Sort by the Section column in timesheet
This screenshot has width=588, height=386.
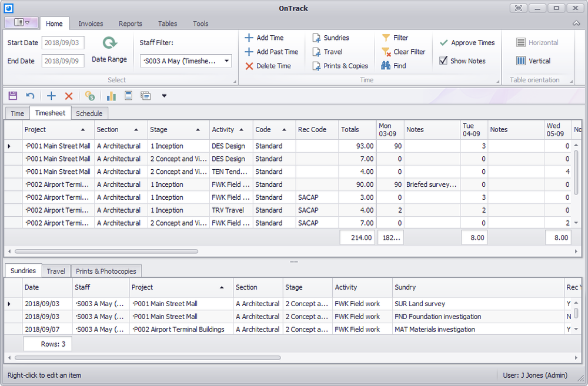[121, 130]
